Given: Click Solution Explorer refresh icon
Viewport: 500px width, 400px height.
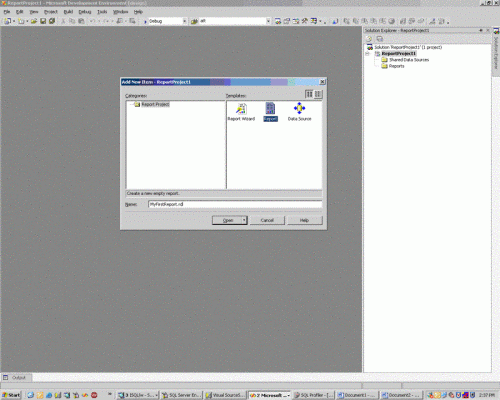Looking at the screenshot, I should coord(370,39).
